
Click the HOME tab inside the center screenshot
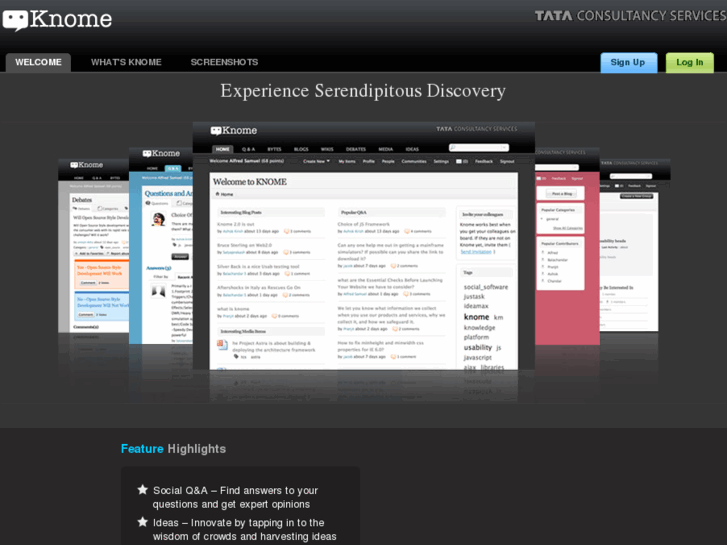223,149
